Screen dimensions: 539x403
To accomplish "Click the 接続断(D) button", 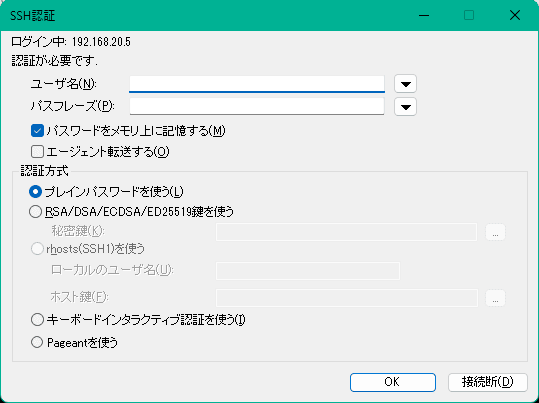I will point(488,382).
